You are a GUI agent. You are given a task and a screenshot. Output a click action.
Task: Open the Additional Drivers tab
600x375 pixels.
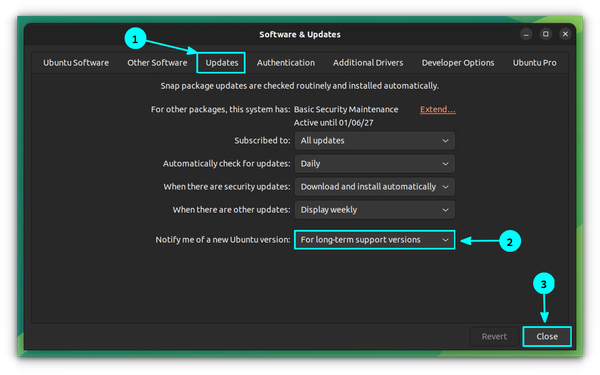click(x=368, y=63)
